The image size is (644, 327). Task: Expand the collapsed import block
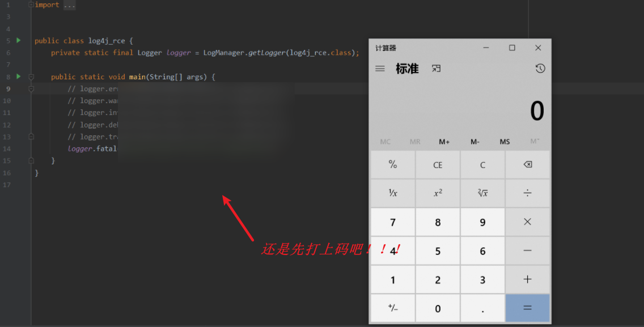[31, 5]
